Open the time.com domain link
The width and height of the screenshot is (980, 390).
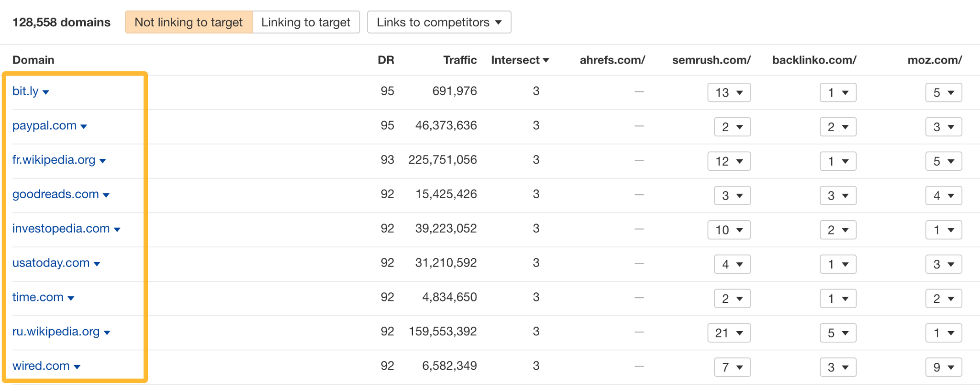[x=37, y=297]
